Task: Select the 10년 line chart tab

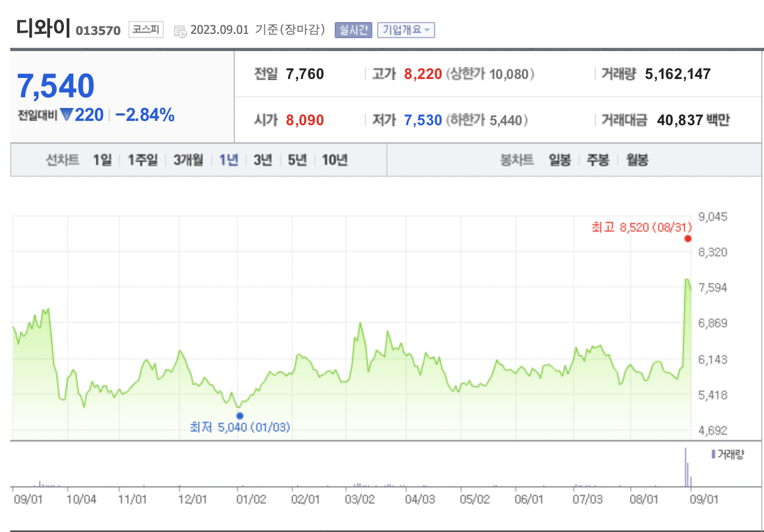Action: (335, 160)
